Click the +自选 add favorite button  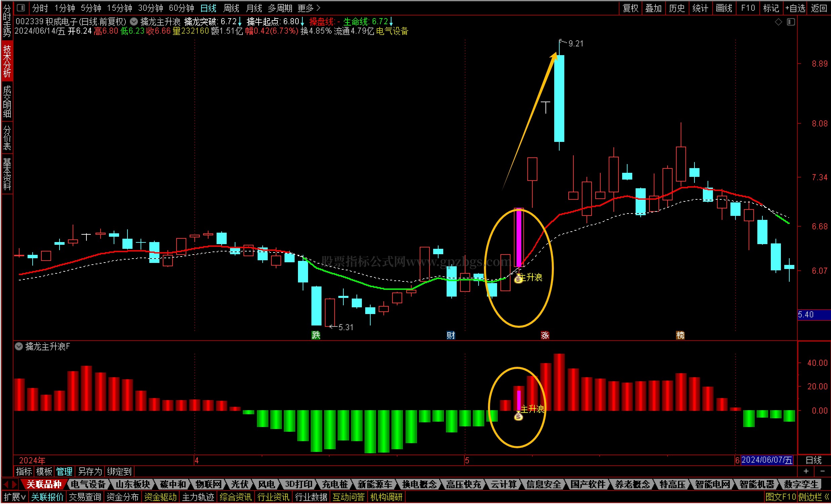795,8
